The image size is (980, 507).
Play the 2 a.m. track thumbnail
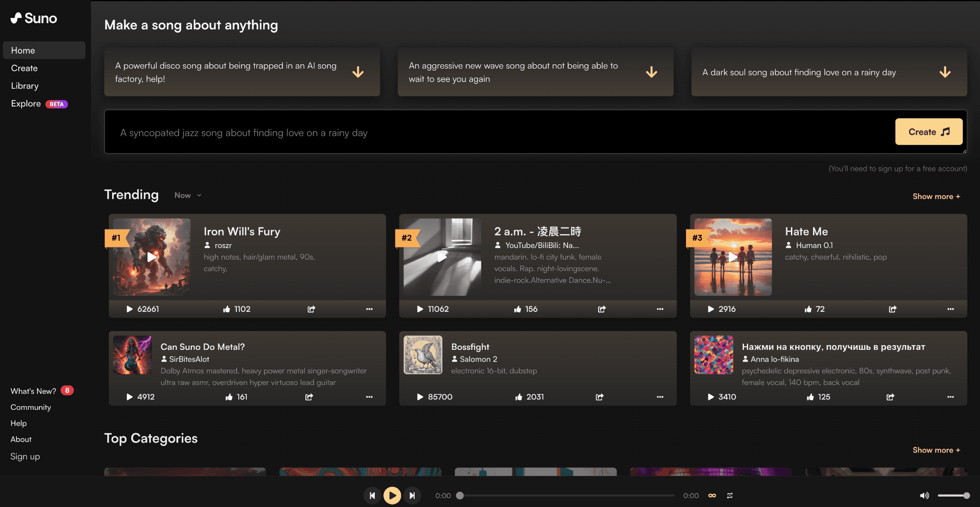442,257
